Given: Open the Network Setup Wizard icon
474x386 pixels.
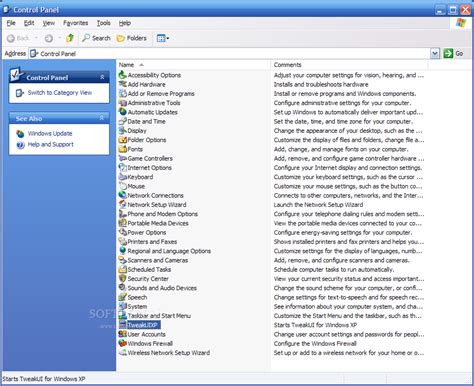Looking at the screenshot, I should pyautogui.click(x=123, y=205).
